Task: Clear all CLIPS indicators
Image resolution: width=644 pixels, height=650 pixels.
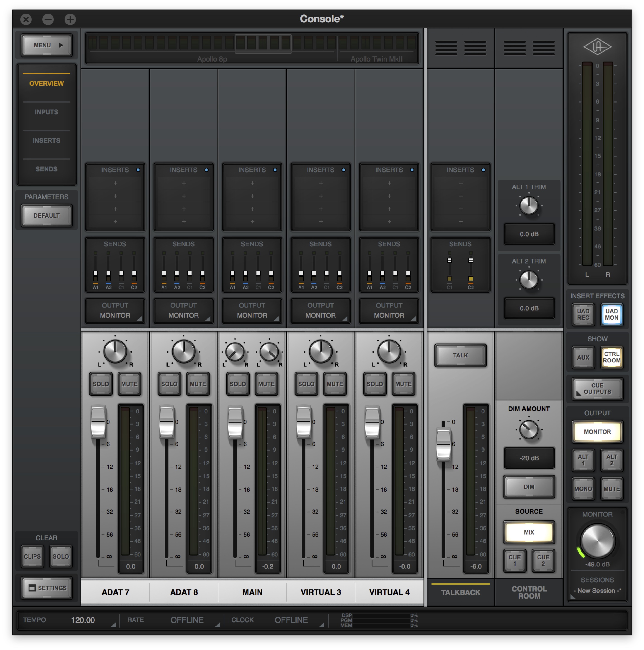Action: [32, 556]
